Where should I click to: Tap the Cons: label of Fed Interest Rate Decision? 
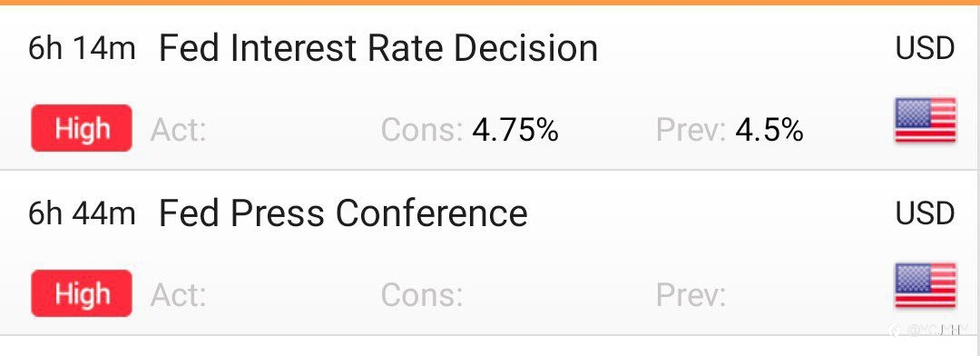click(x=422, y=130)
